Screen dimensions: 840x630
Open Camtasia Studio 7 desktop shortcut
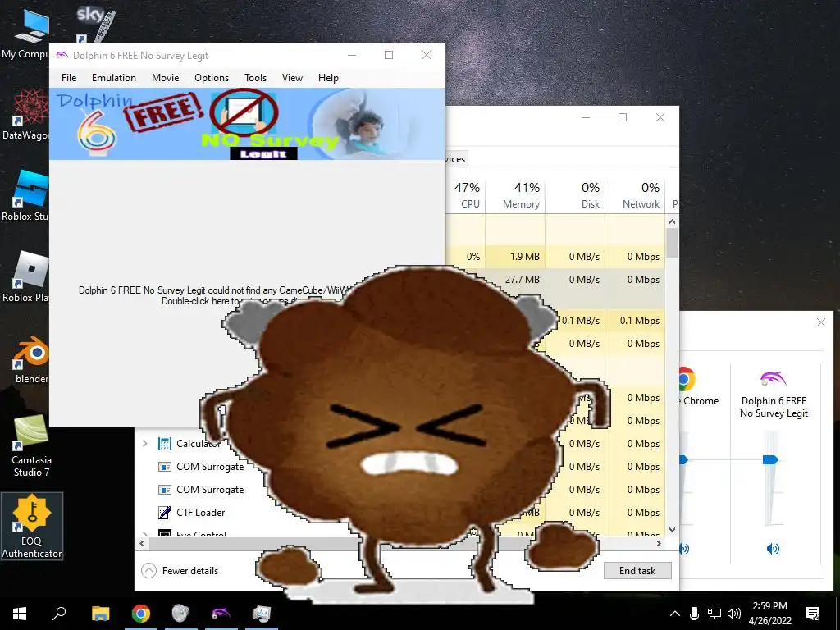(x=31, y=446)
